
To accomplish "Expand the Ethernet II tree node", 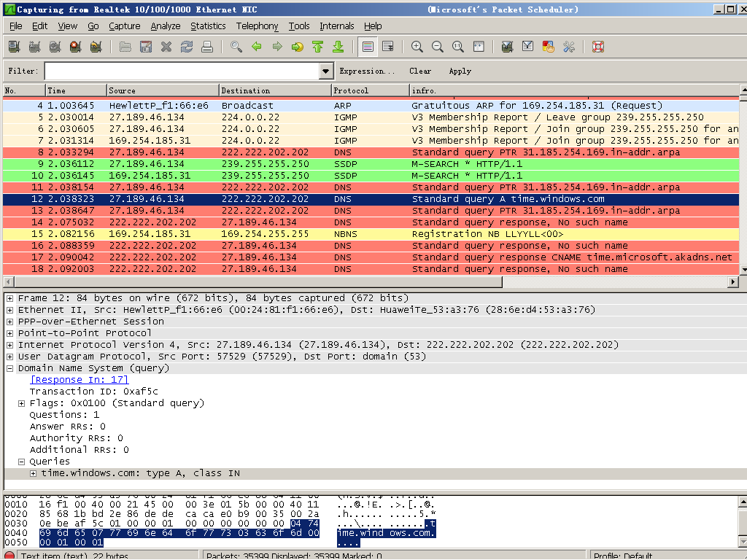I will coord(9,310).
